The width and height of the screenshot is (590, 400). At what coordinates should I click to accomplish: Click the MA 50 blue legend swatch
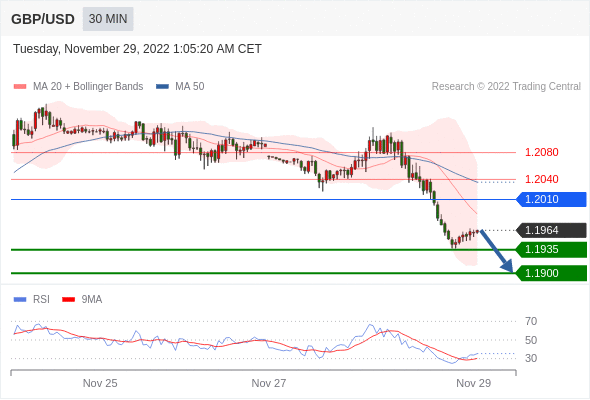162,87
